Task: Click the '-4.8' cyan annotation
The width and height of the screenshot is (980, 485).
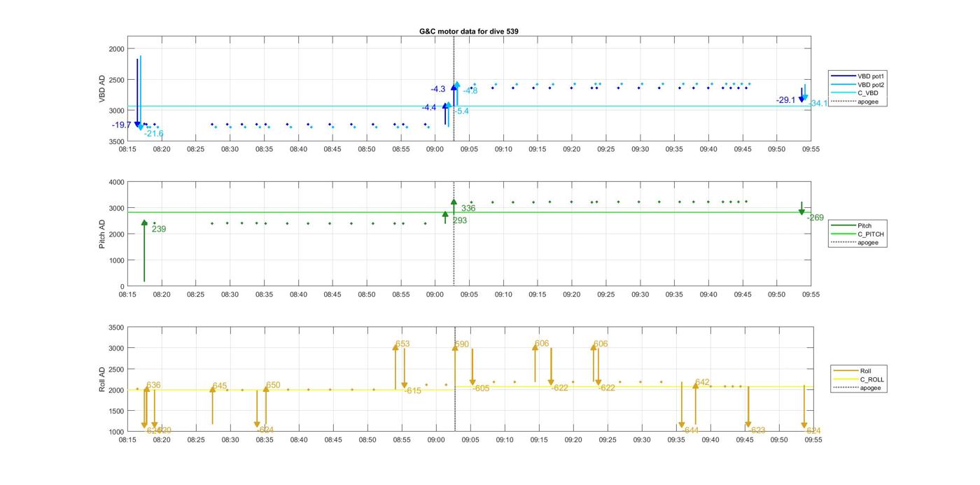Action: (470, 91)
